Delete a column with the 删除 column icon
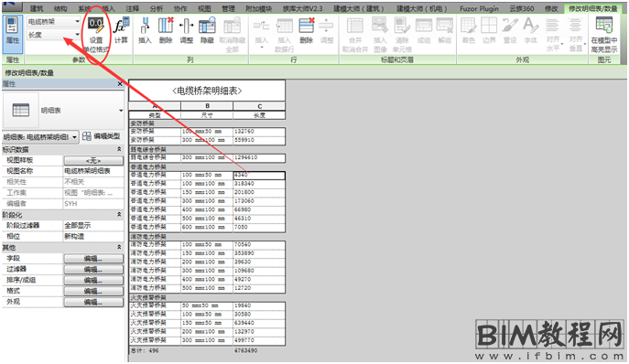Screen dimensions: 629x364 [x=166, y=30]
